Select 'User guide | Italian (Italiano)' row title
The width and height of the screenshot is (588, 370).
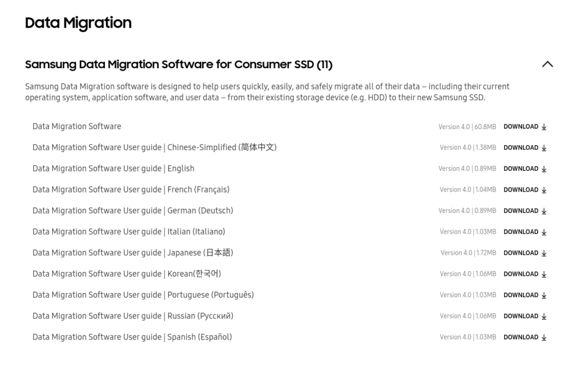point(129,232)
